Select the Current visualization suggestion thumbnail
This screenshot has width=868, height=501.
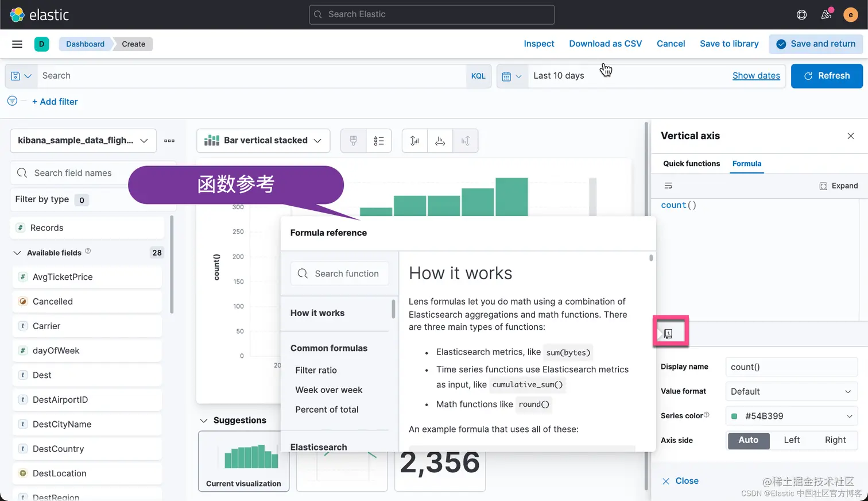(243, 461)
